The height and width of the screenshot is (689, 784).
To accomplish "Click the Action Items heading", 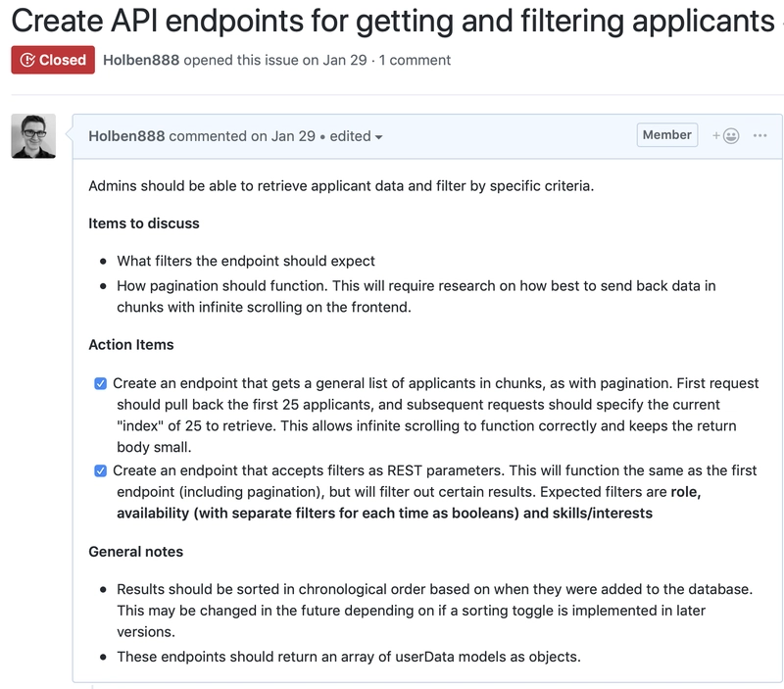I will click(131, 345).
